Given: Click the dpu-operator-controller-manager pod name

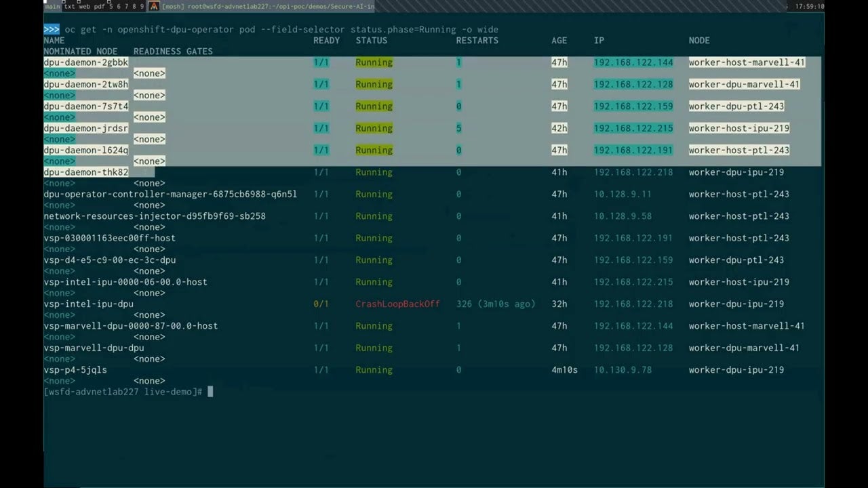Looking at the screenshot, I should click(x=170, y=194).
